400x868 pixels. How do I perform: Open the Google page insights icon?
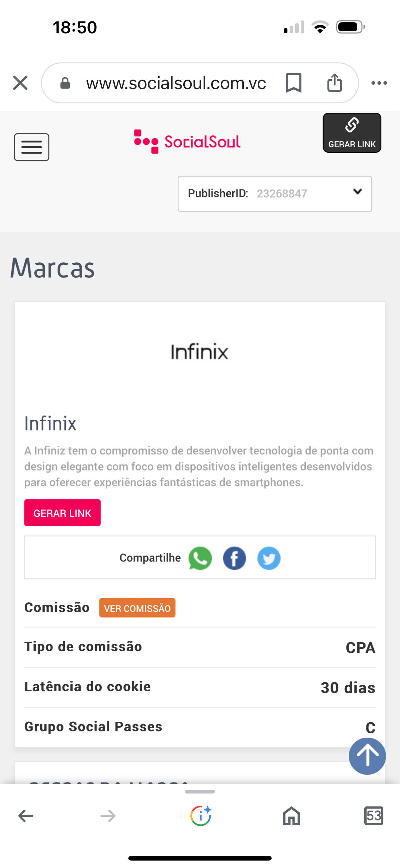201,816
